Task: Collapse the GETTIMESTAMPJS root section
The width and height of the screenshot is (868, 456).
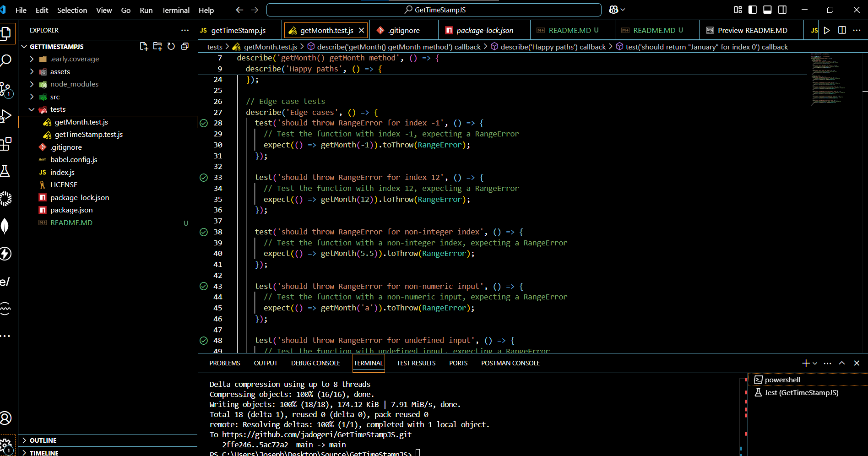Action: click(x=24, y=47)
